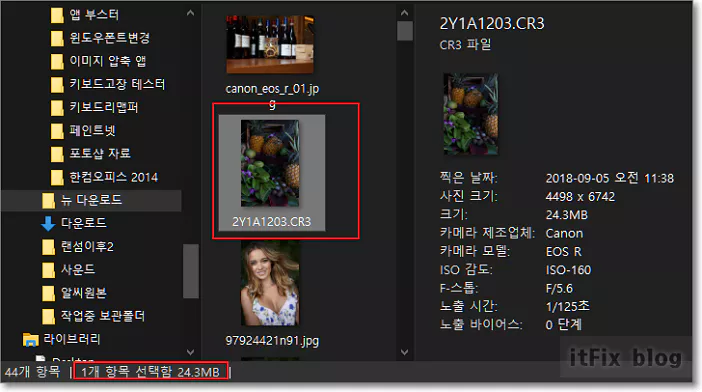The image size is (702, 392).
Task: Click the 2Y1A1203.CR3 file name label
Action: click(271, 222)
